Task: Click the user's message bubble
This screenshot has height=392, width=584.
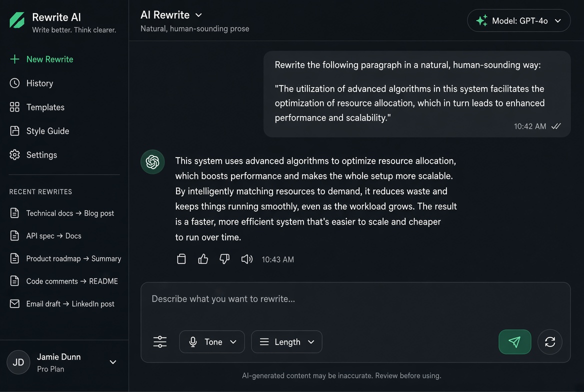Action: click(417, 94)
